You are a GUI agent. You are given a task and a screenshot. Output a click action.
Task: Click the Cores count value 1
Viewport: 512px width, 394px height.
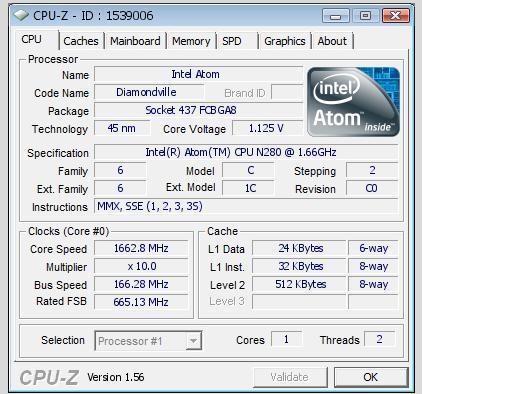click(x=287, y=339)
